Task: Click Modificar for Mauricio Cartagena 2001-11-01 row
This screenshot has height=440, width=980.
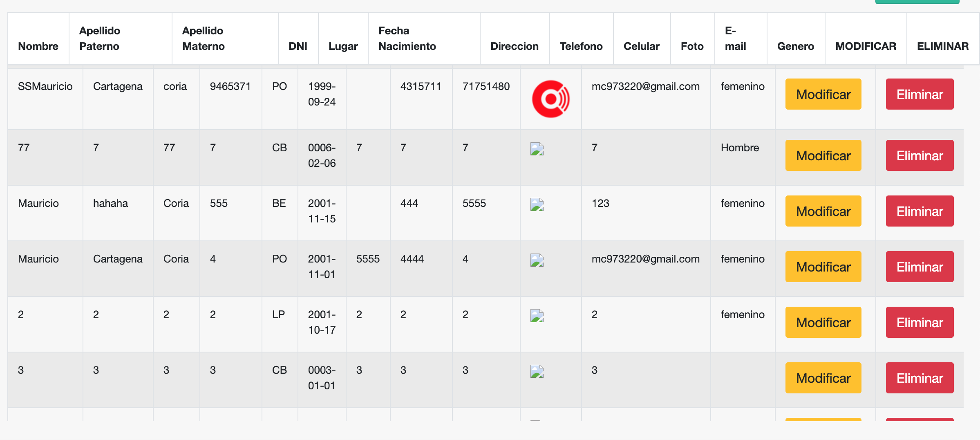Action: click(823, 267)
